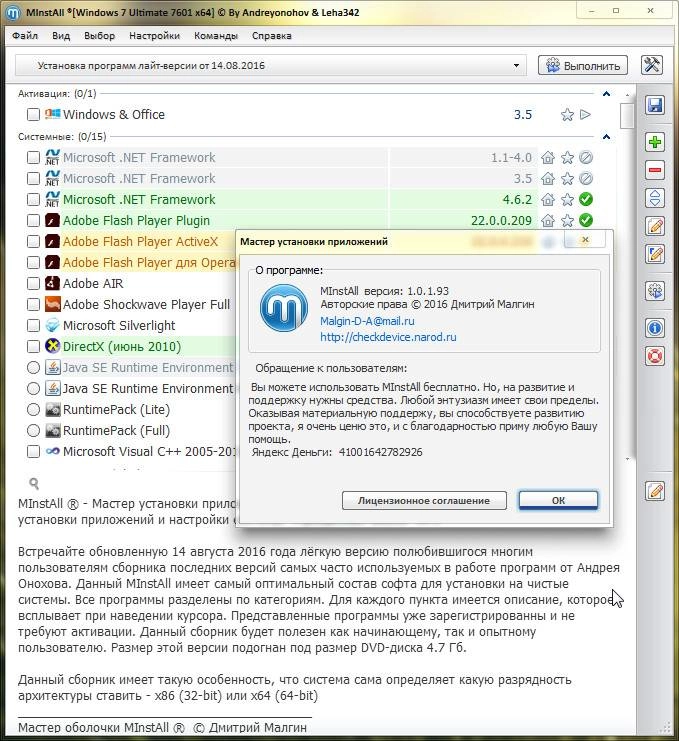The width and height of the screenshot is (679, 741).
Task: Check Microsoft .NET Framework 4.6.2 checkbox
Action: (x=33, y=199)
